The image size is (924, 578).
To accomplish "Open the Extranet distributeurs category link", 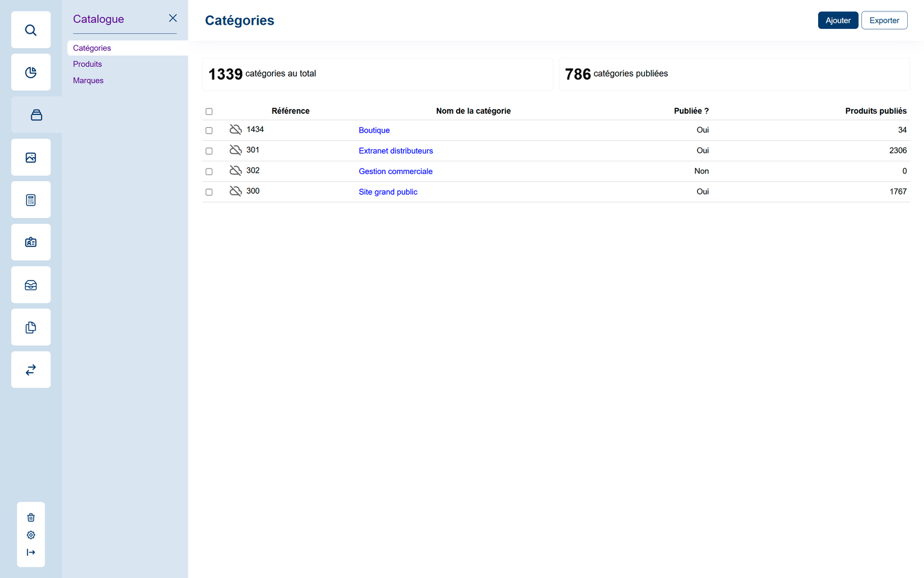I will click(395, 151).
